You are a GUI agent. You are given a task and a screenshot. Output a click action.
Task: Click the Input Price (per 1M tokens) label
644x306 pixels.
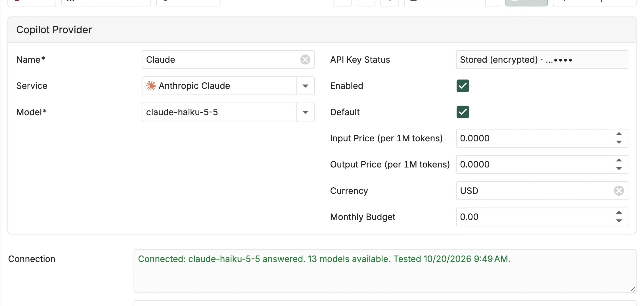tap(386, 138)
